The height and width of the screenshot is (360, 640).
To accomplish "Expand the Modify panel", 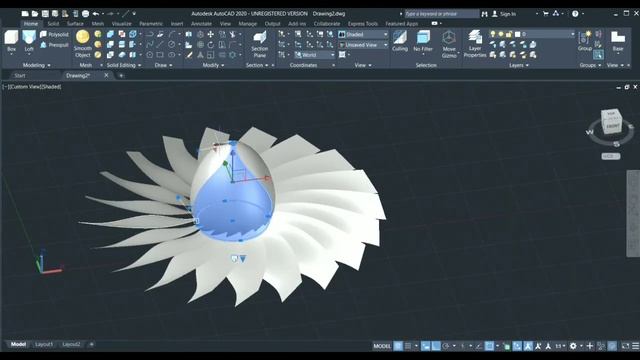I will pyautogui.click(x=213, y=65).
